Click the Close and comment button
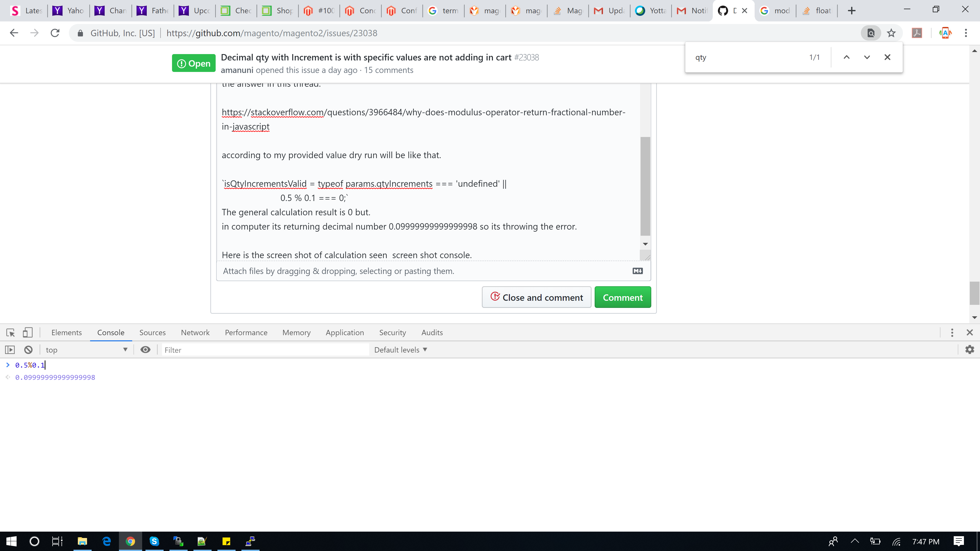The width and height of the screenshot is (980, 551). (536, 297)
